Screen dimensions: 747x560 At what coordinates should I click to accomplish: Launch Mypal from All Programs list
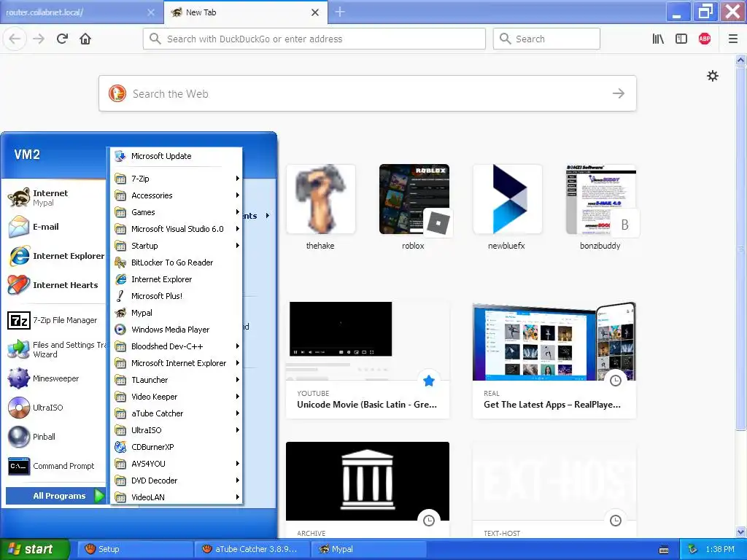pos(177,313)
